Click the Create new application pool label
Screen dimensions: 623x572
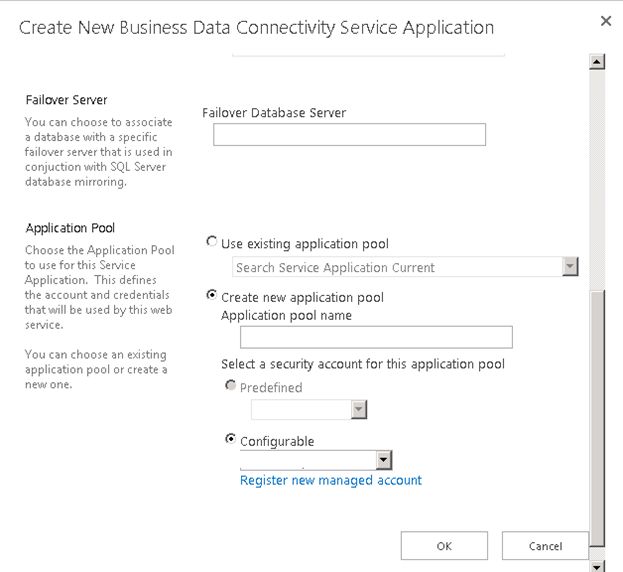(302, 298)
